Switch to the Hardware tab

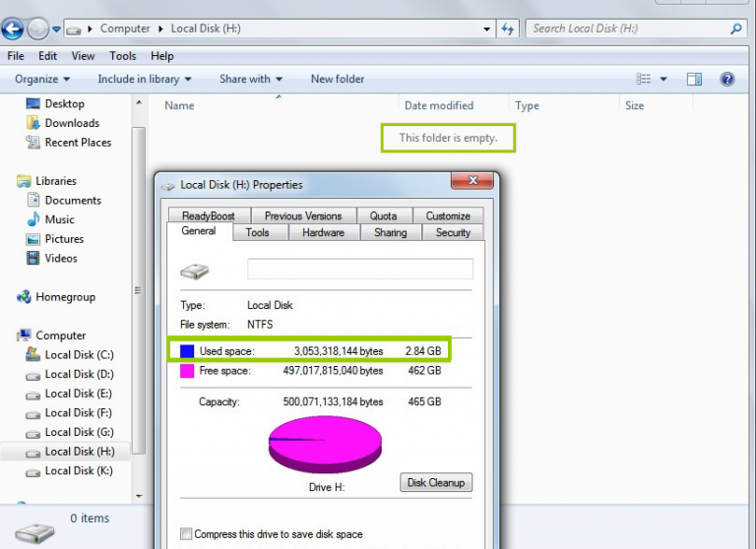tap(323, 232)
